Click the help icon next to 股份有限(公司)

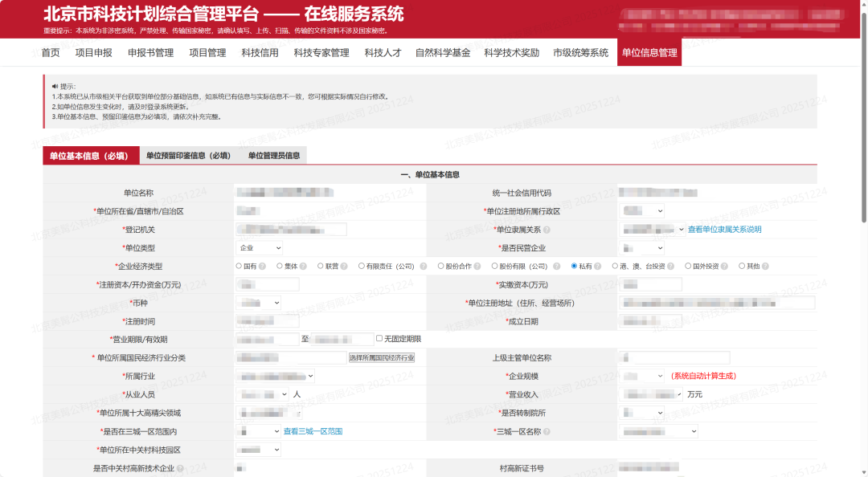click(x=556, y=266)
